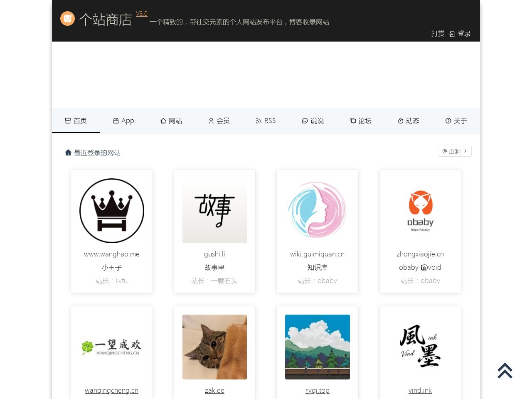Open the 论坛 tab
This screenshot has height=399, width=532.
pos(361,121)
